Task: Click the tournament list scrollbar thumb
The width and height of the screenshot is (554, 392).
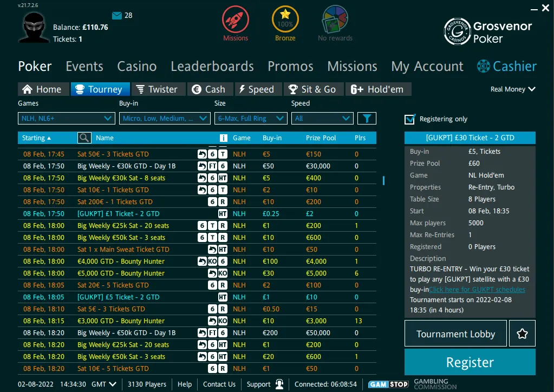Action: 383,180
